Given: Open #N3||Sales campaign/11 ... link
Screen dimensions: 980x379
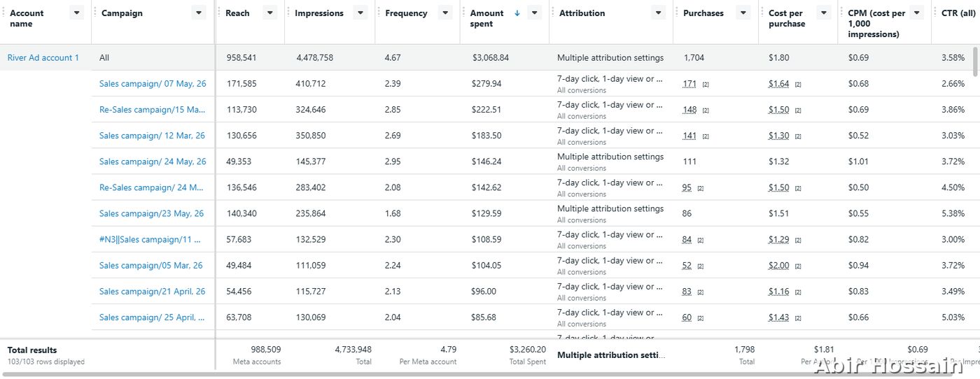Looking at the screenshot, I should point(150,239).
